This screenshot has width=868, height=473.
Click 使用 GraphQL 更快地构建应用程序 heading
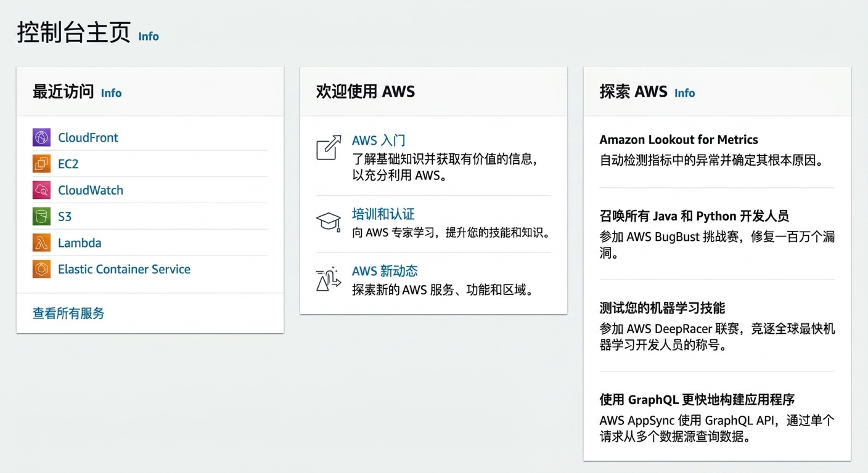click(x=697, y=400)
